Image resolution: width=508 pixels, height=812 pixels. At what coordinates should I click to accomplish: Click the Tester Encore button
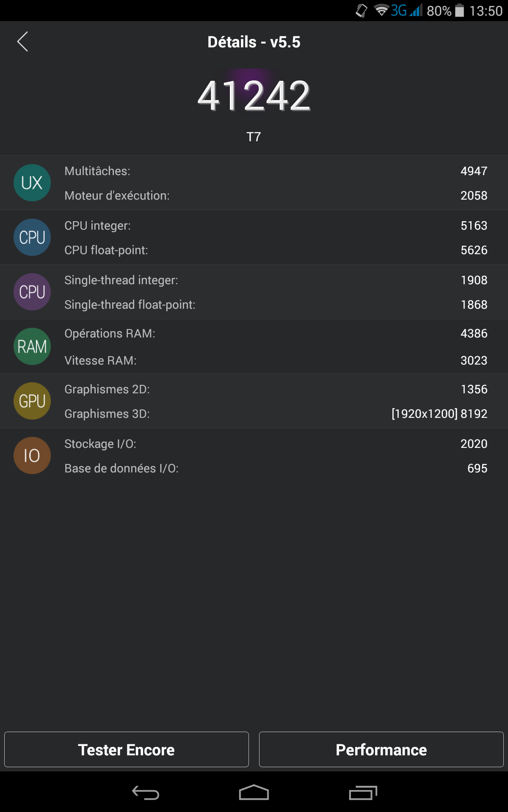(x=127, y=749)
